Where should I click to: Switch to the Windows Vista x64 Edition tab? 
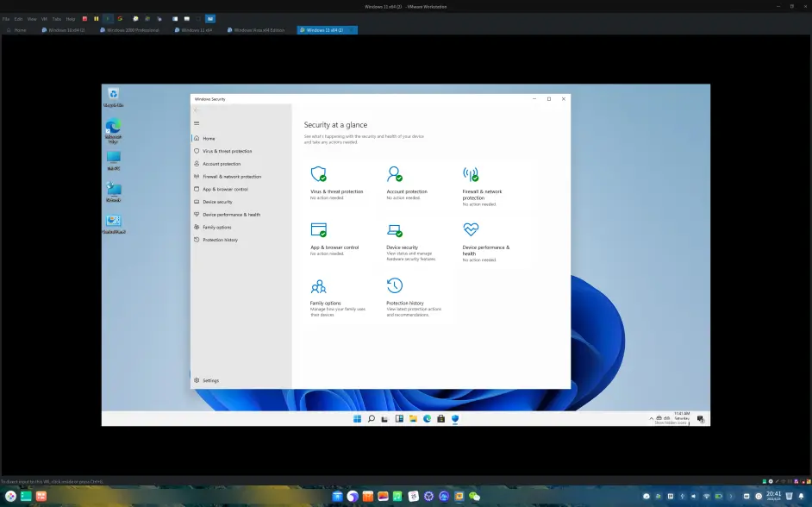pos(256,30)
